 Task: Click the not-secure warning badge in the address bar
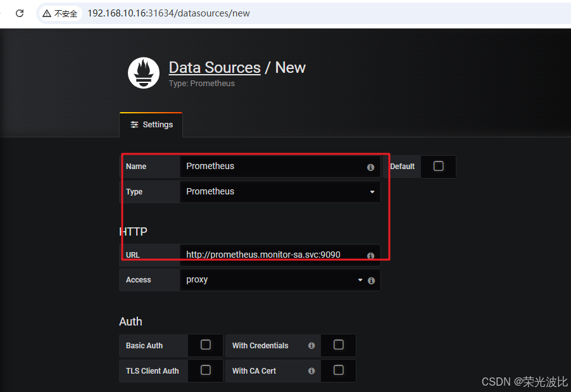[60, 13]
